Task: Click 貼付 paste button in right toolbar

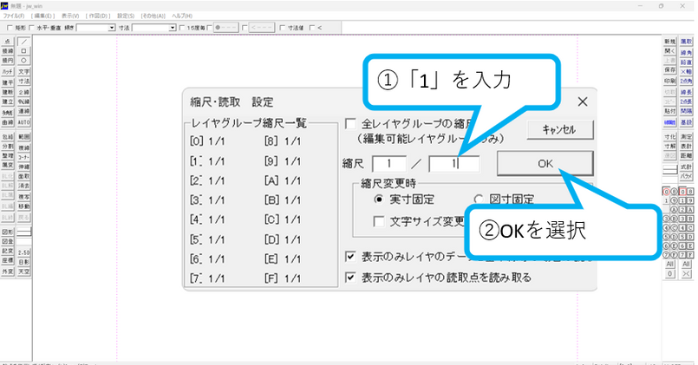Action: click(x=670, y=111)
